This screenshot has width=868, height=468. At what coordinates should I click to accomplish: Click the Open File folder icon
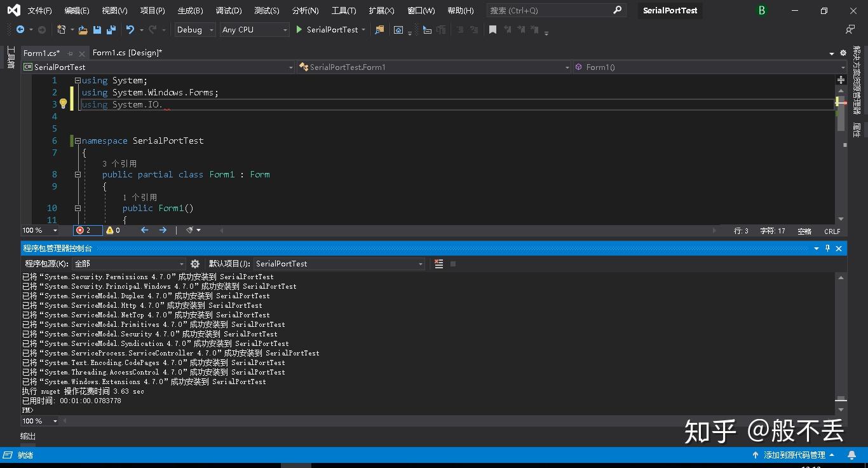coord(83,30)
